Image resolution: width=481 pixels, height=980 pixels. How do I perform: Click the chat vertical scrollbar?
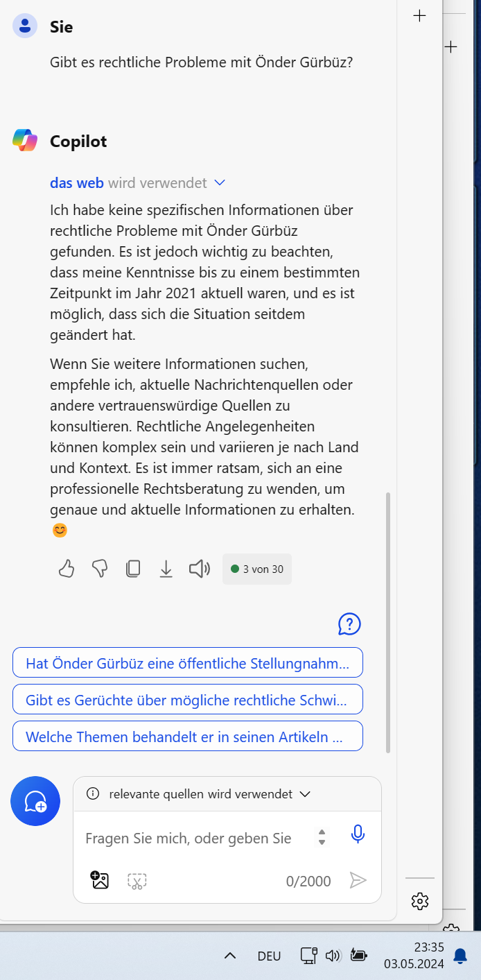pyautogui.click(x=388, y=623)
